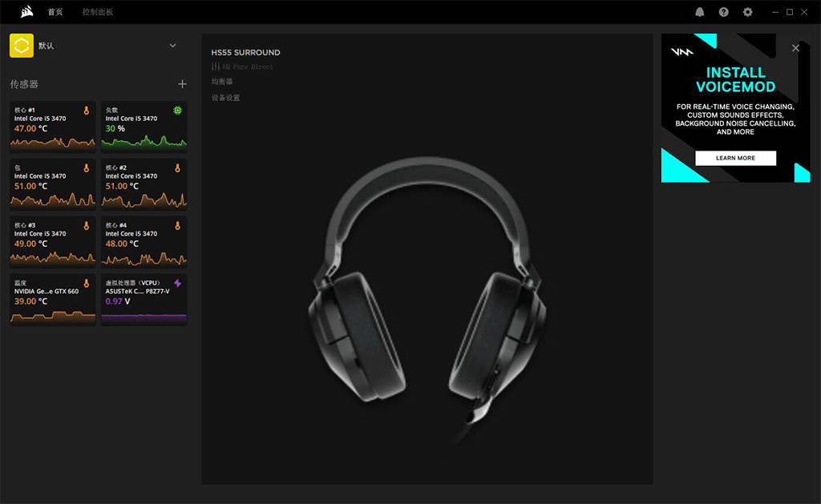Viewport: 821px width, 504px height.
Task: Click the ASUSTeK P8Z77-V label
Action: [x=138, y=292]
